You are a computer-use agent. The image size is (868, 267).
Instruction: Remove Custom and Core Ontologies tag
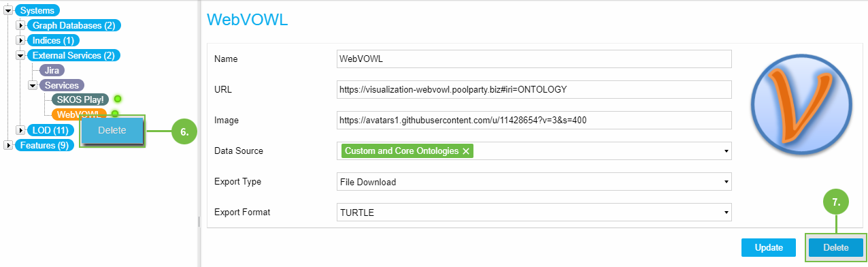[466, 151]
